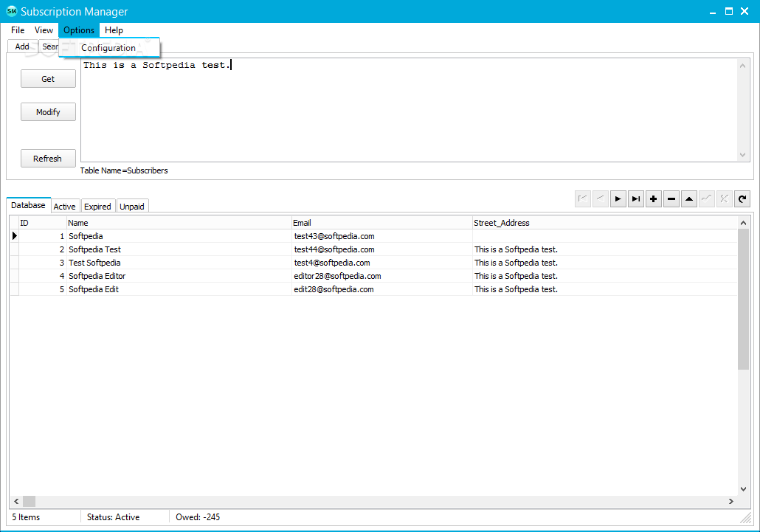Select the Softpedia Editor name cell
The height and width of the screenshot is (532, 760).
pos(179,276)
